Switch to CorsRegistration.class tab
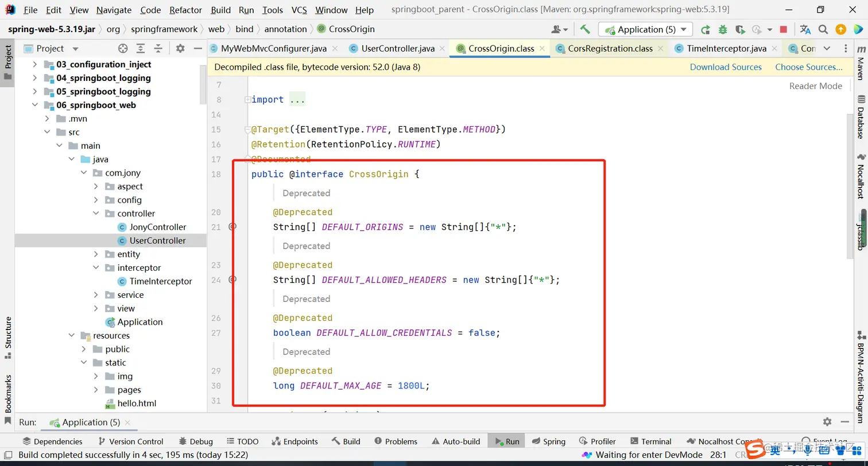 tap(610, 48)
